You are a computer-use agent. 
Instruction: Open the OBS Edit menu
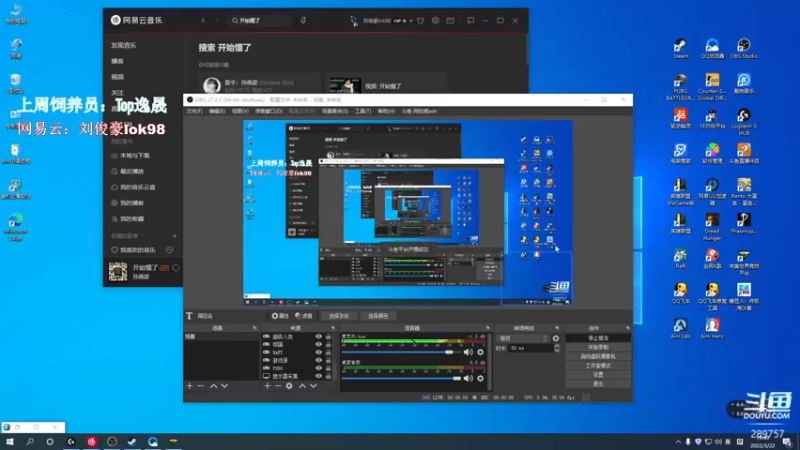coord(217,111)
